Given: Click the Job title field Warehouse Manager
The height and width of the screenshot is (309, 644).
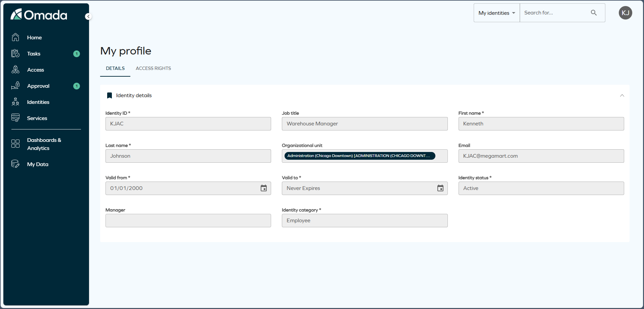Looking at the screenshot, I should [x=364, y=124].
